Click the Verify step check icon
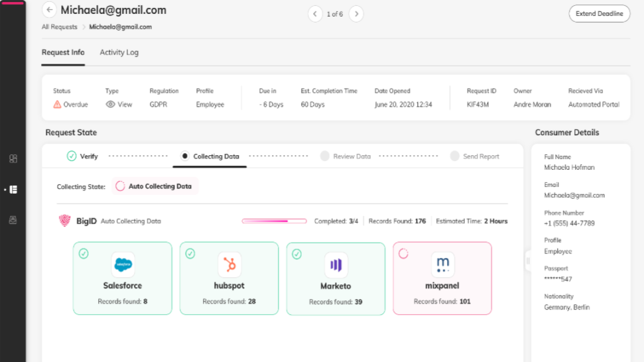Image resolution: width=644 pixels, height=362 pixels. pos(72,156)
